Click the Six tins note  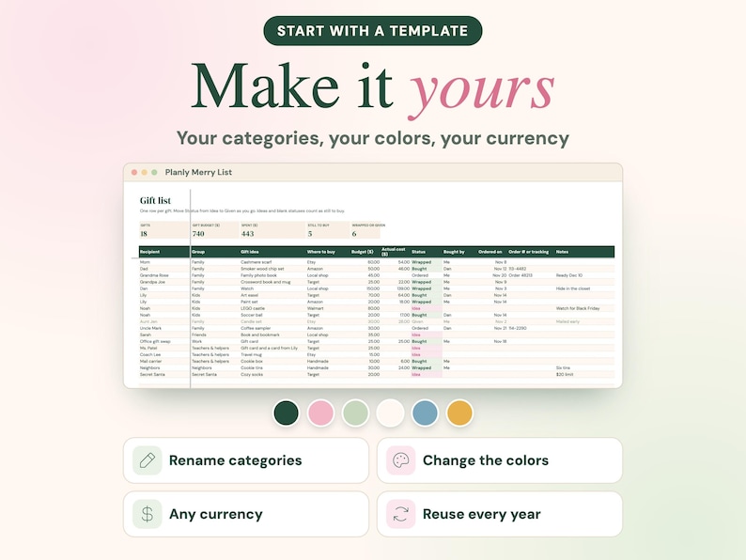click(563, 367)
